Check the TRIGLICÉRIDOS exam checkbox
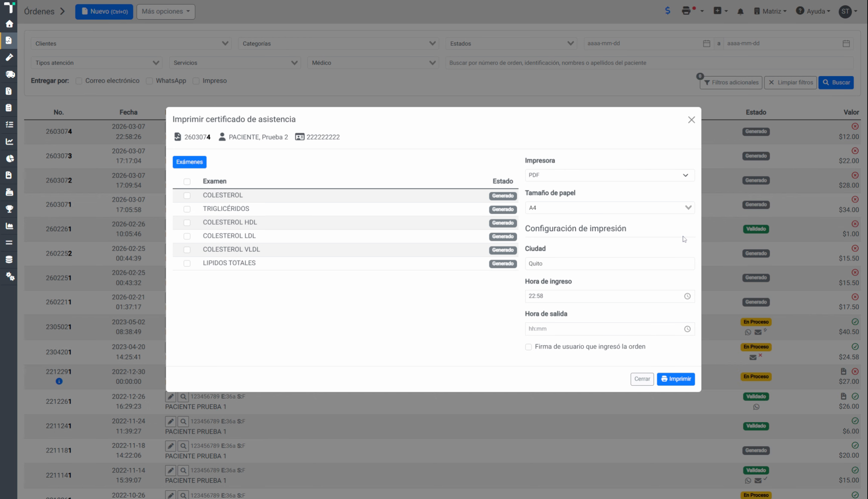 pos(187,209)
